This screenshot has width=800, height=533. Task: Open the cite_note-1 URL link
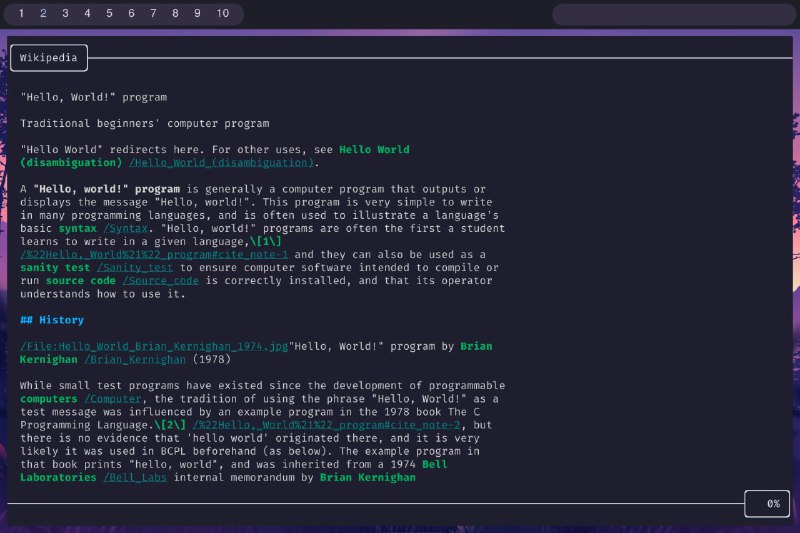[154, 255]
